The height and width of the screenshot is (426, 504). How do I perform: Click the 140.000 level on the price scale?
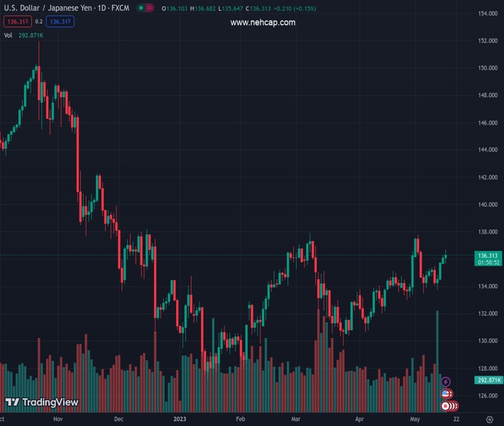[487, 204]
